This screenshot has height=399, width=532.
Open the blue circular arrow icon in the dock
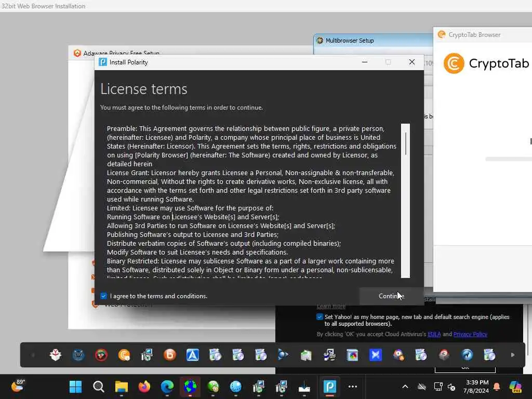[467, 355]
